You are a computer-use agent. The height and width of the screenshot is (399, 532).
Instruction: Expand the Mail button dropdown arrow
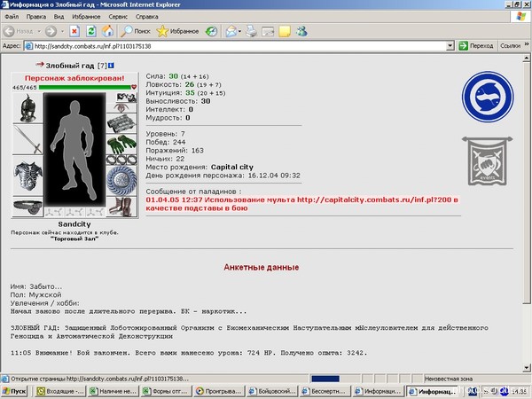(x=239, y=32)
